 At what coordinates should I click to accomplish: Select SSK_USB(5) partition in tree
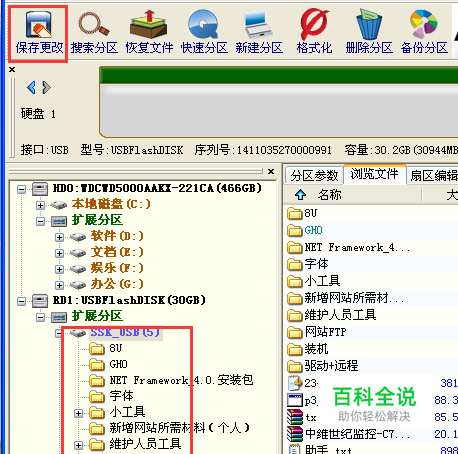coord(125,332)
